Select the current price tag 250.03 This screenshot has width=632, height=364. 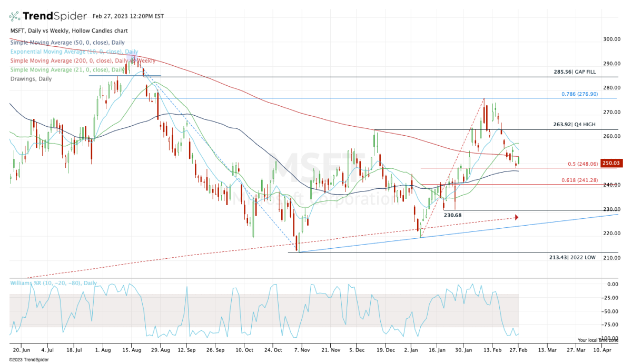point(612,164)
